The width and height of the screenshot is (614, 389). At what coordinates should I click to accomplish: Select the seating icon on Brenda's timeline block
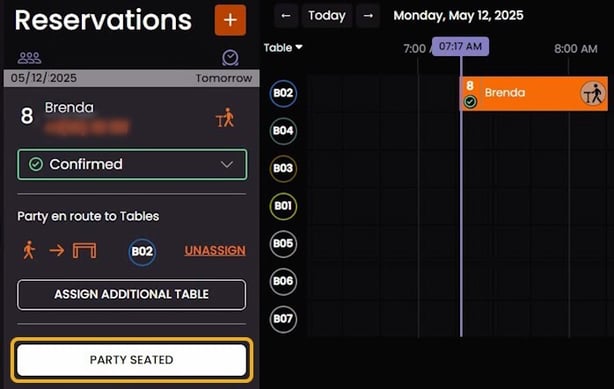click(x=593, y=94)
